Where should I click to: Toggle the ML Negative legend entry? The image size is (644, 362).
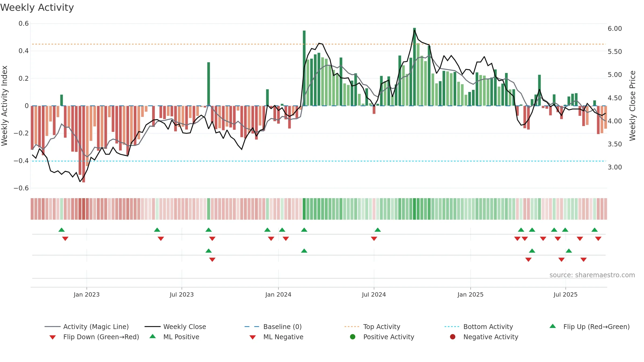[x=276, y=337]
